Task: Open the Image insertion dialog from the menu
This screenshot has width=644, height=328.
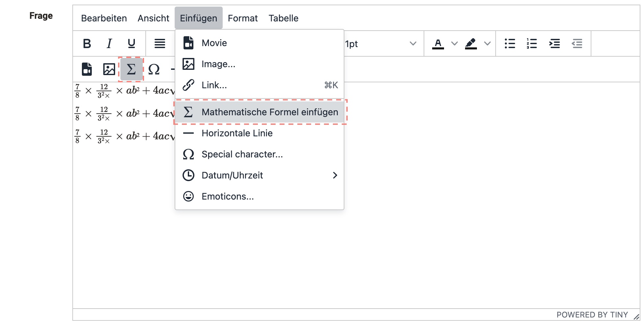Action: tap(218, 64)
